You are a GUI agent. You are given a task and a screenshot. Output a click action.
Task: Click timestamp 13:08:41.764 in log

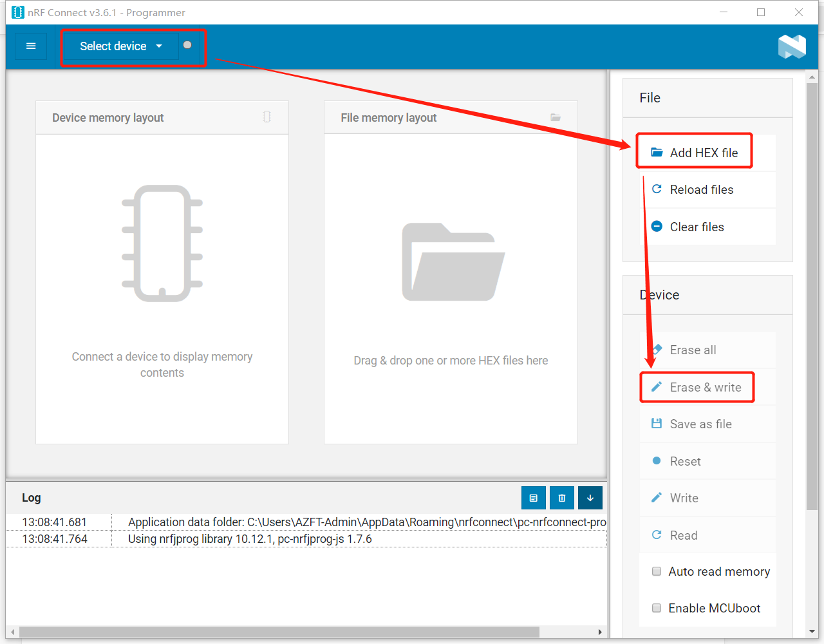click(55, 539)
